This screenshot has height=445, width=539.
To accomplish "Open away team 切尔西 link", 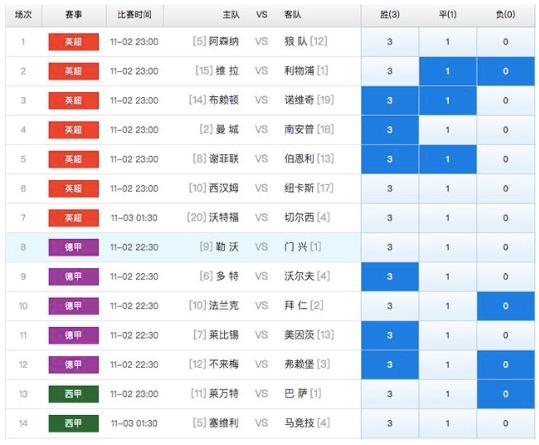I will click(299, 218).
